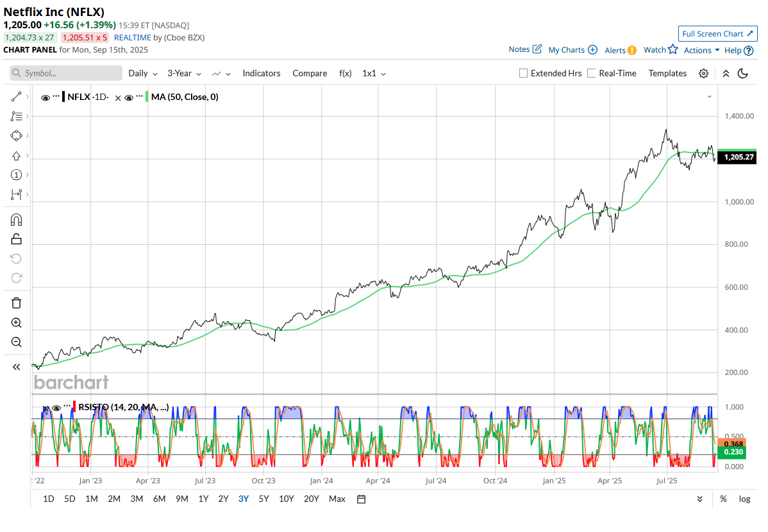Open the 1x1 grid layout dropdown
Image resolution: width=768 pixels, height=532 pixels.
[x=374, y=74]
